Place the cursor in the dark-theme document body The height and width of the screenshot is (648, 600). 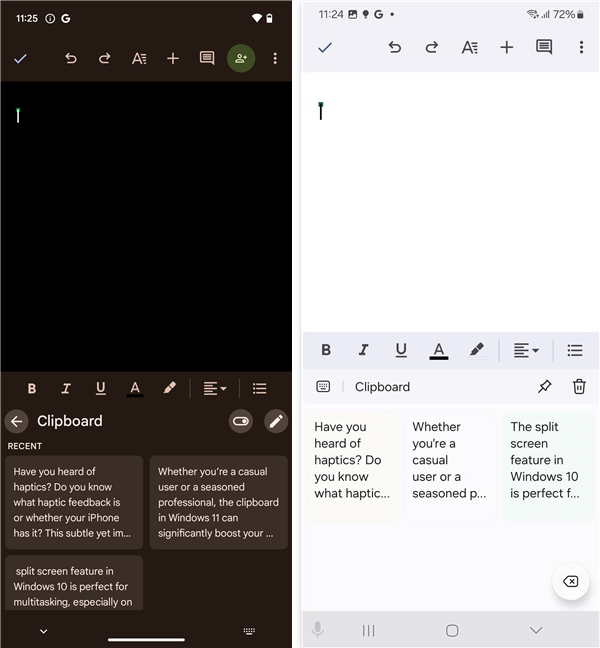(x=146, y=226)
